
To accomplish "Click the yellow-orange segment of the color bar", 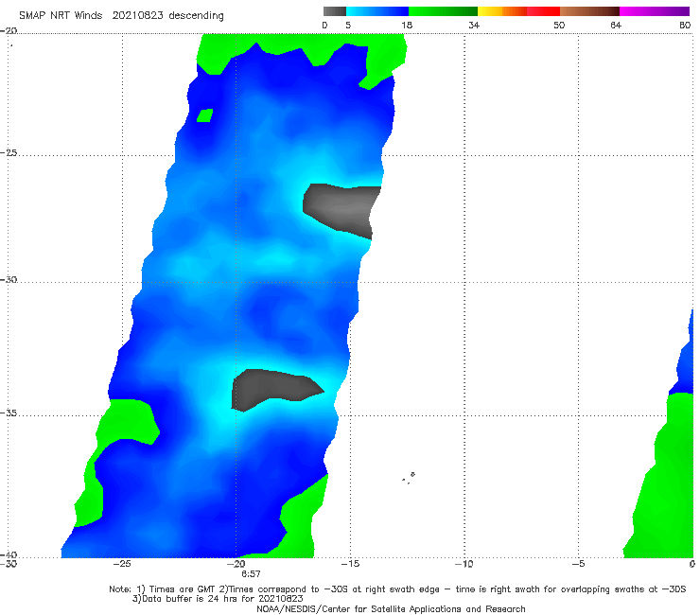I will click(501, 11).
